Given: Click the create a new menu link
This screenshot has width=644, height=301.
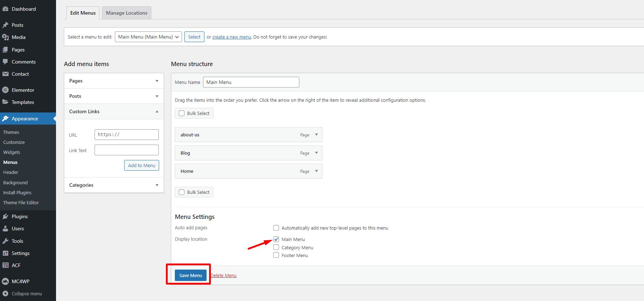Looking at the screenshot, I should pos(232,37).
